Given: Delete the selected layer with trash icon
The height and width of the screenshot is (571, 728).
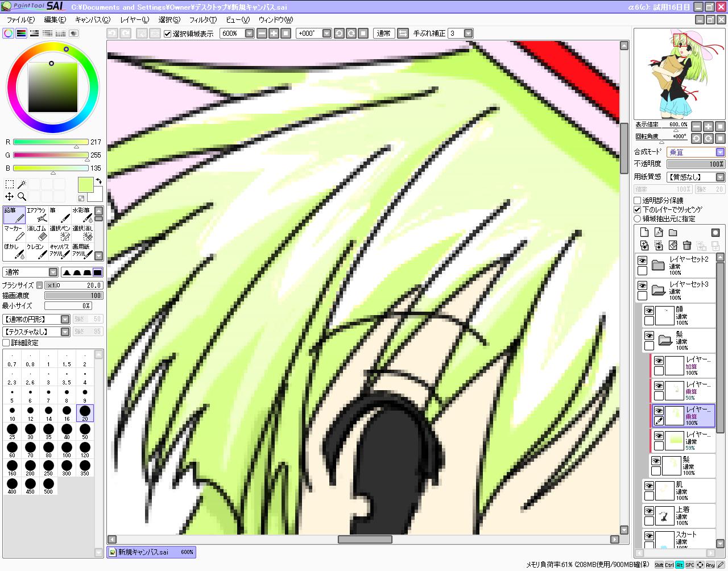Looking at the screenshot, I should pos(687,246).
